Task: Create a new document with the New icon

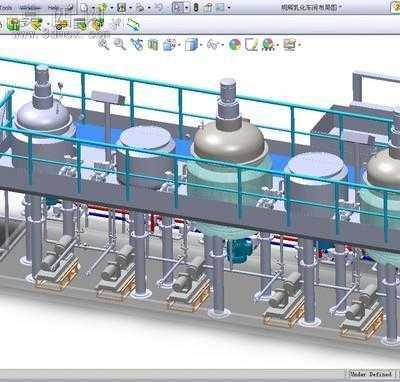Action: [85, 7]
